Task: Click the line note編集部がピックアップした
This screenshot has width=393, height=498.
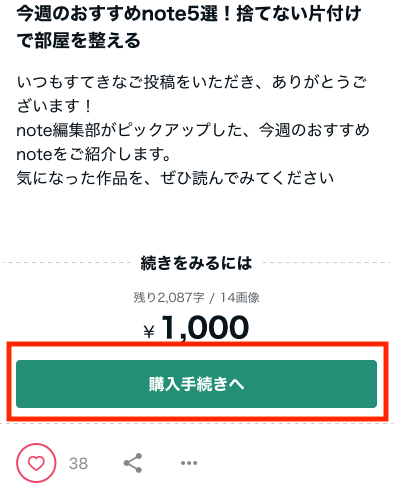Action: tap(193, 130)
